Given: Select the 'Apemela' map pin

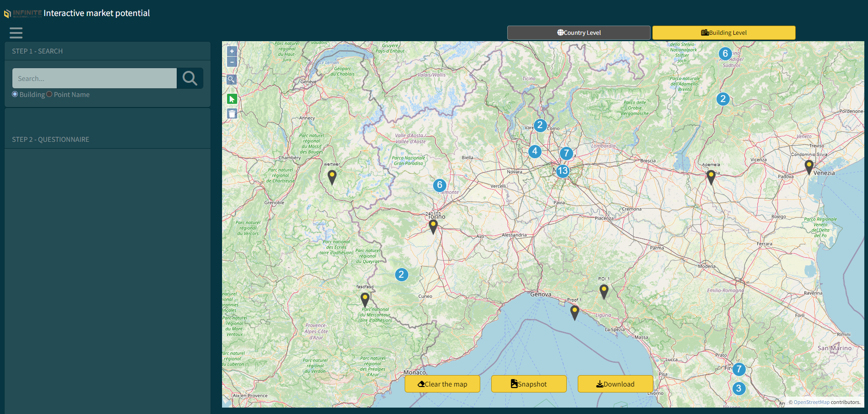Looking at the screenshot, I should (x=711, y=177).
